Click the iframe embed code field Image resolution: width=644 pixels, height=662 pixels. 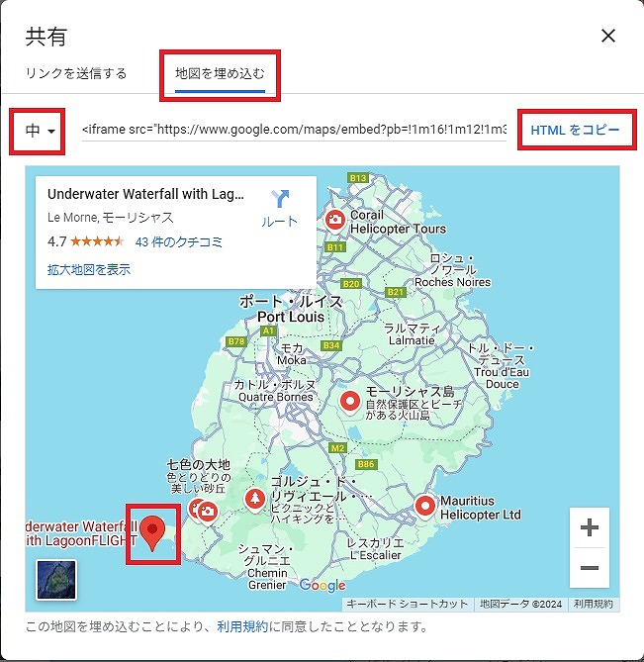point(294,130)
